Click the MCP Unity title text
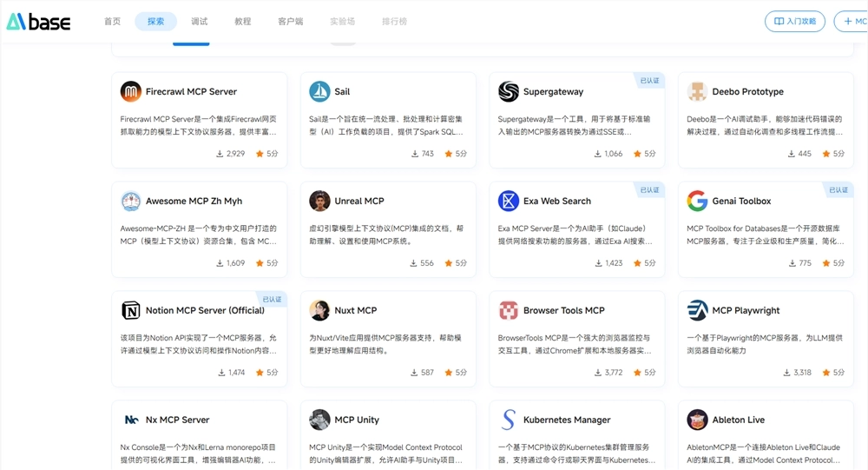Image resolution: width=868 pixels, height=470 pixels. 357,420
